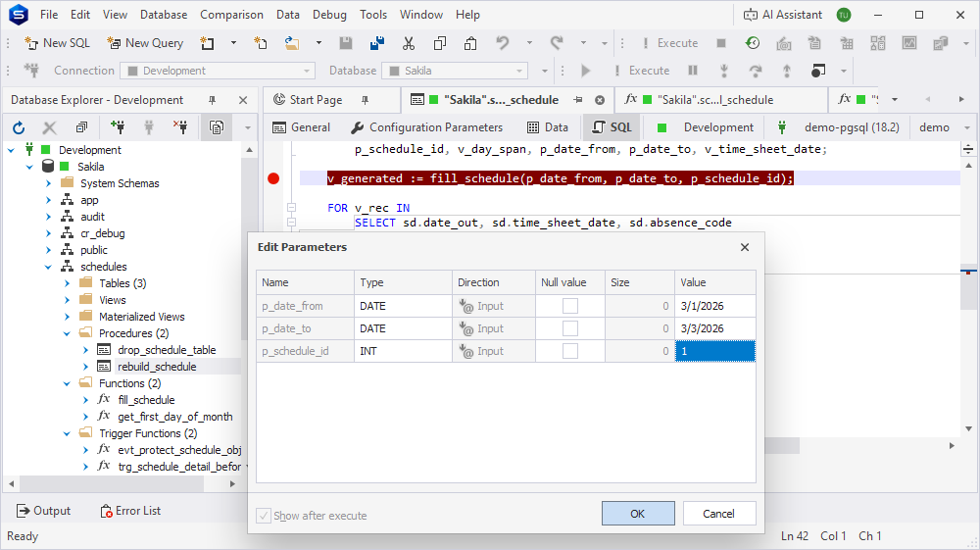Click the New SQL toolbar button
980x550 pixels.
click(57, 43)
